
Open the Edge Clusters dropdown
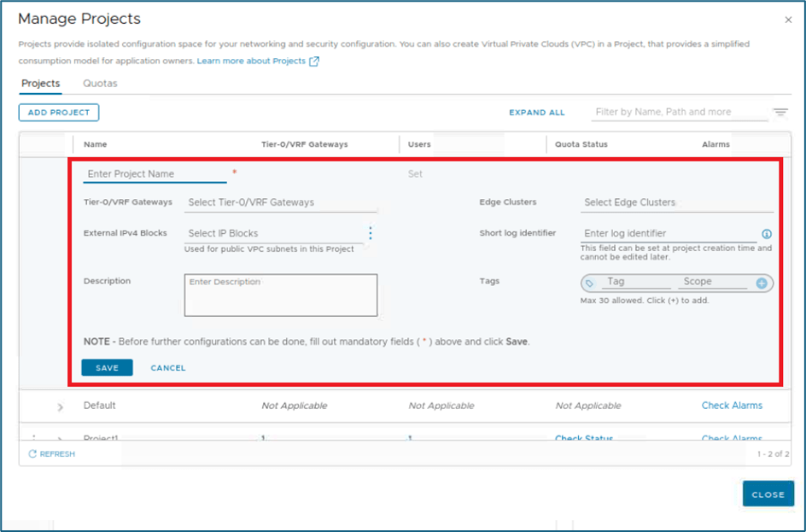point(677,203)
